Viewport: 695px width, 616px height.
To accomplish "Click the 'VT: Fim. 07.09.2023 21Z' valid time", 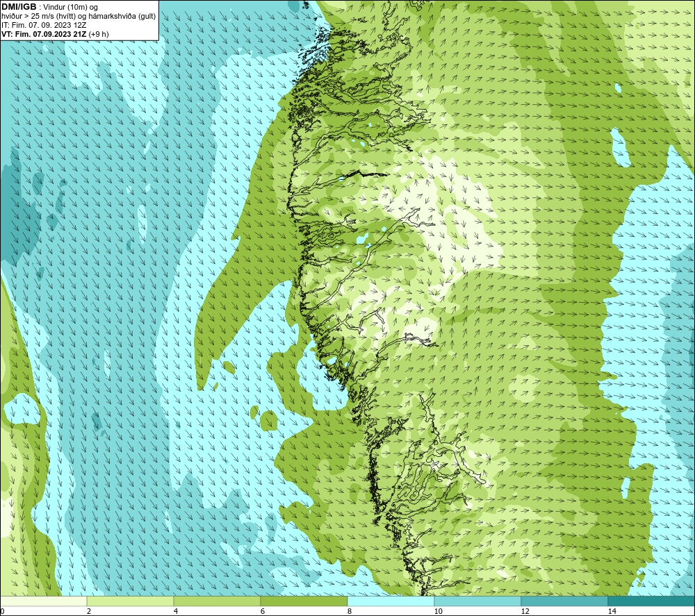I will point(44,34).
